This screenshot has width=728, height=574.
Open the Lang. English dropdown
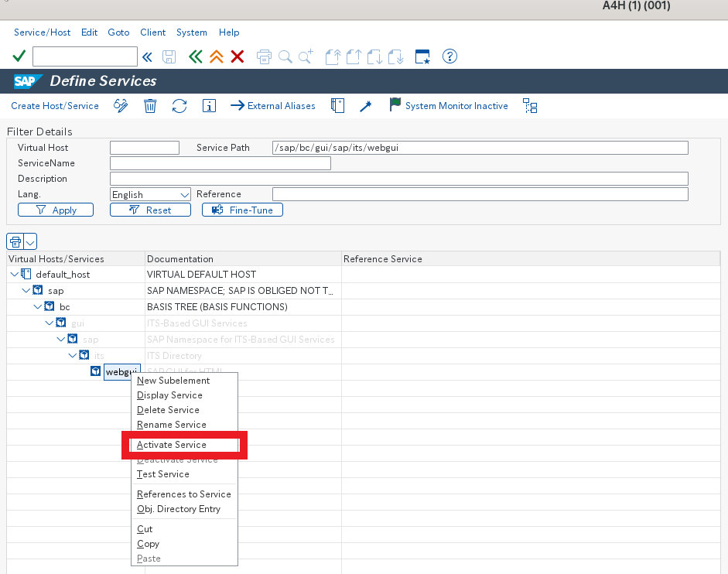click(x=184, y=195)
